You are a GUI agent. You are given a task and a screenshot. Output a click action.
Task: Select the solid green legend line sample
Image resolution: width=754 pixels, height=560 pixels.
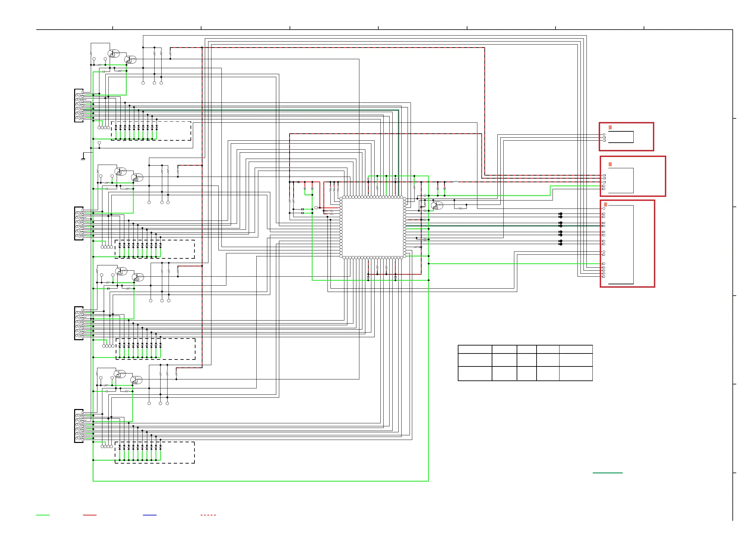pos(43,515)
